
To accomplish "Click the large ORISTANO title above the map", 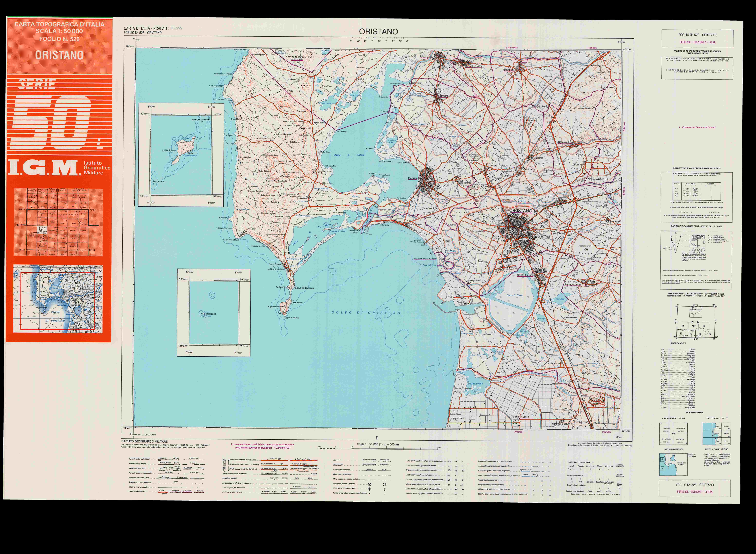I will tap(378, 32).
